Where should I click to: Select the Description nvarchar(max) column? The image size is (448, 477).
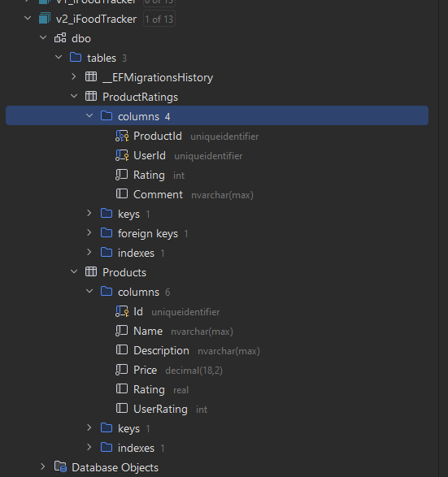[188, 350]
